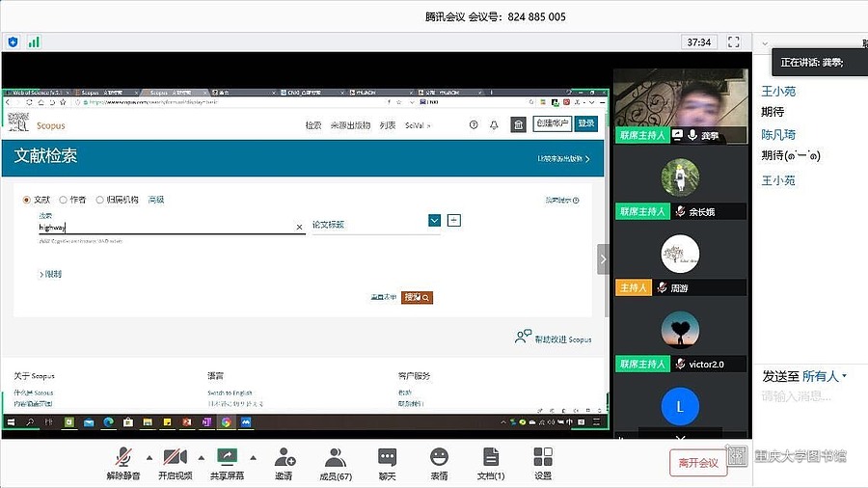
Task: Click the 离开会议 leave meeting button
Action: point(698,463)
